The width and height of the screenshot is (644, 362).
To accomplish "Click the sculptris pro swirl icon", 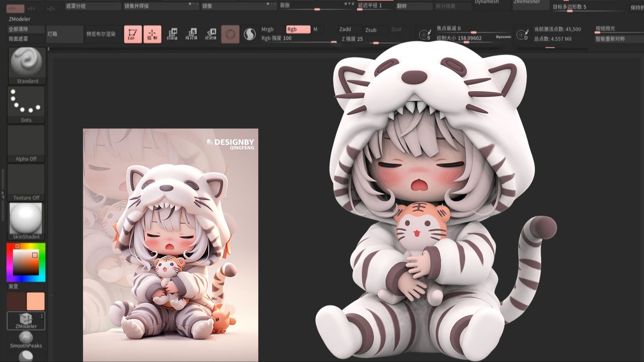I will 249,35.
